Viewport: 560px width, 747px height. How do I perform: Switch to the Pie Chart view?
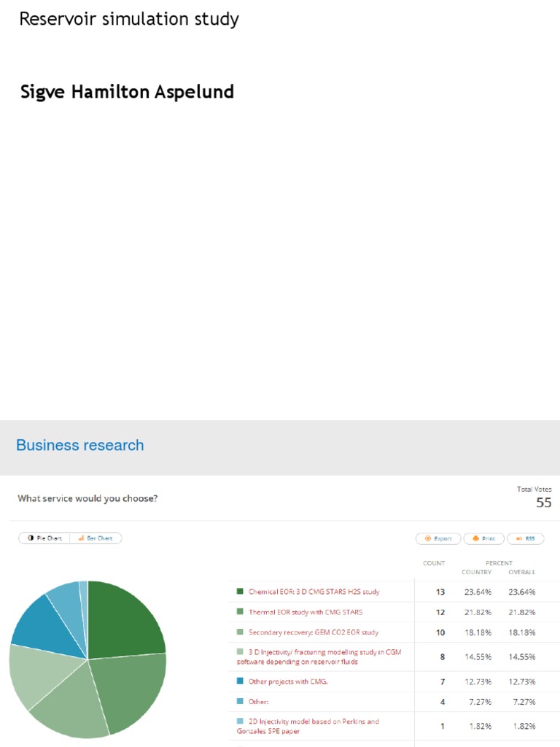pos(44,538)
